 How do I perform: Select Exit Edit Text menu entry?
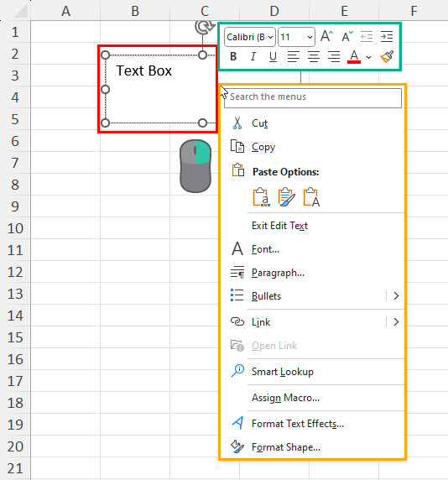click(x=312, y=226)
